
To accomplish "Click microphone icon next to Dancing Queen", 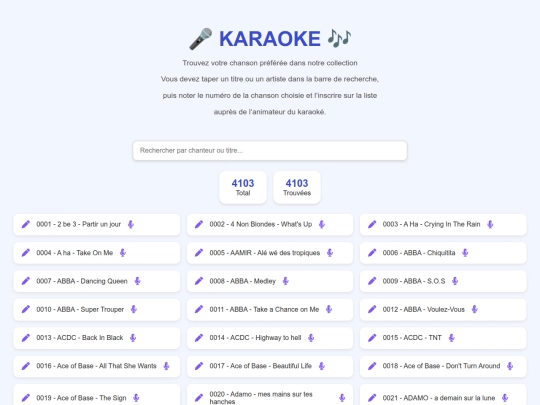I will point(137,281).
